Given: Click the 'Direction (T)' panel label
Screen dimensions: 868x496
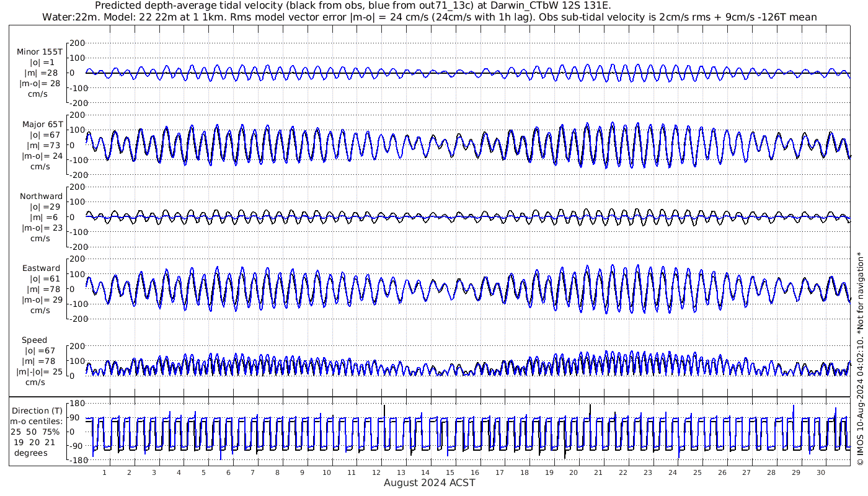Looking at the screenshot, I should click(37, 410).
